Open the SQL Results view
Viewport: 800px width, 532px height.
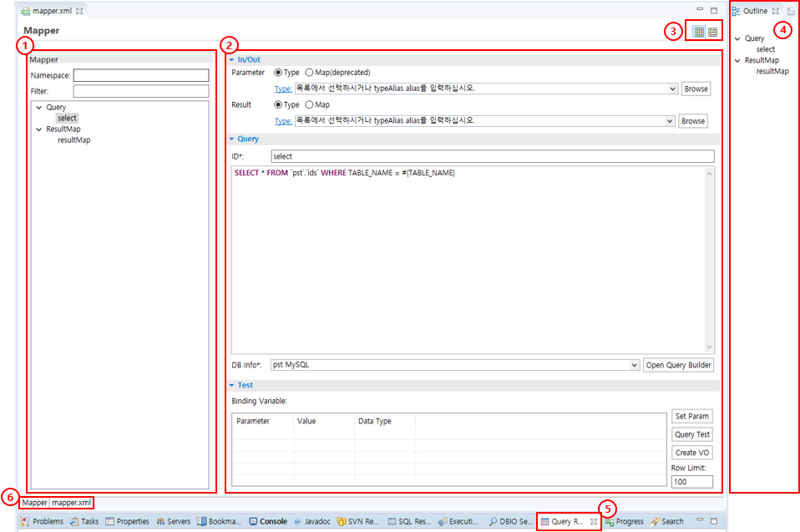click(x=408, y=521)
